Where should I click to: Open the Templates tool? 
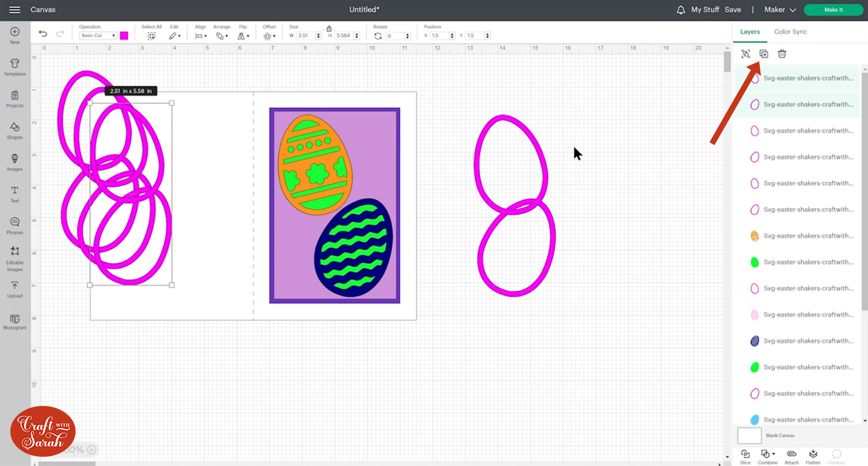pyautogui.click(x=14, y=67)
